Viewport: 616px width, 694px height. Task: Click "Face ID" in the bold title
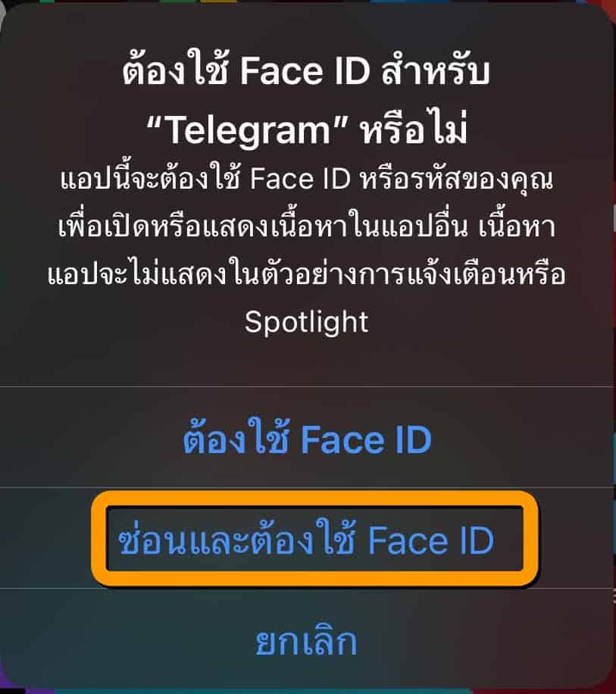(305, 71)
